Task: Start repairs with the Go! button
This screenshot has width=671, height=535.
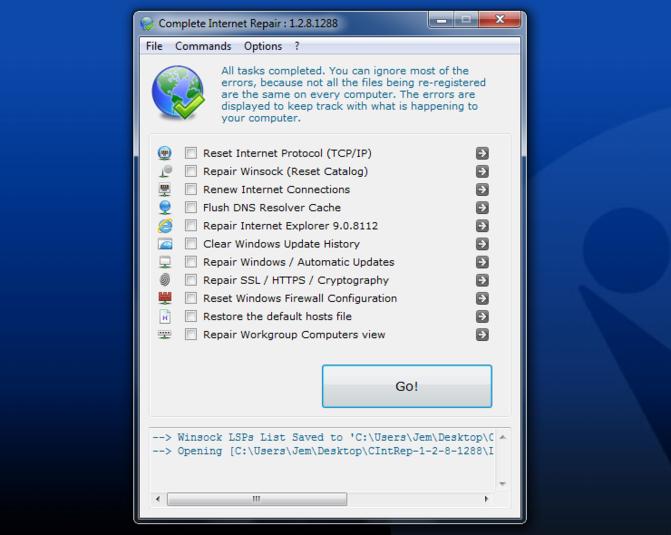Action: [407, 386]
